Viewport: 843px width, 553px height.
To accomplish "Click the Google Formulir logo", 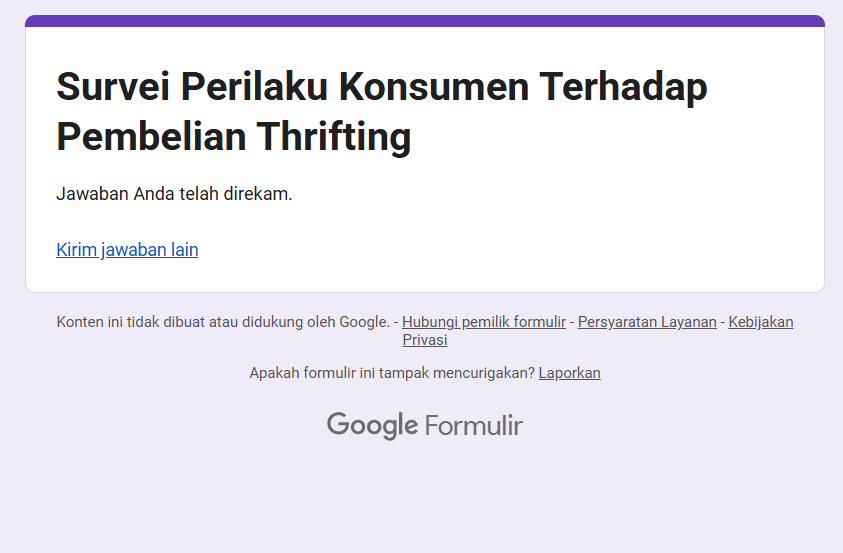I will tap(425, 426).
